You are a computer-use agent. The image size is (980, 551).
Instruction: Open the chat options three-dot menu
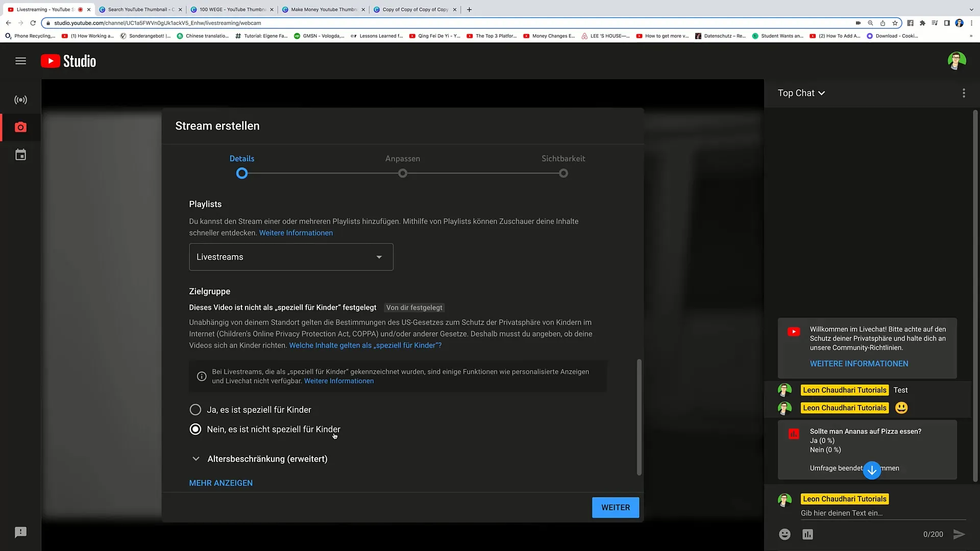pos(964,93)
